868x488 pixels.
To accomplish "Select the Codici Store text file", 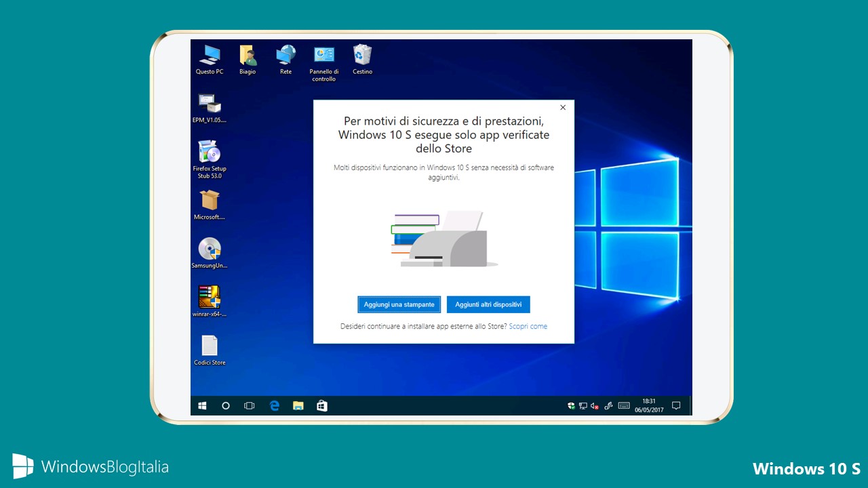I will [210, 350].
